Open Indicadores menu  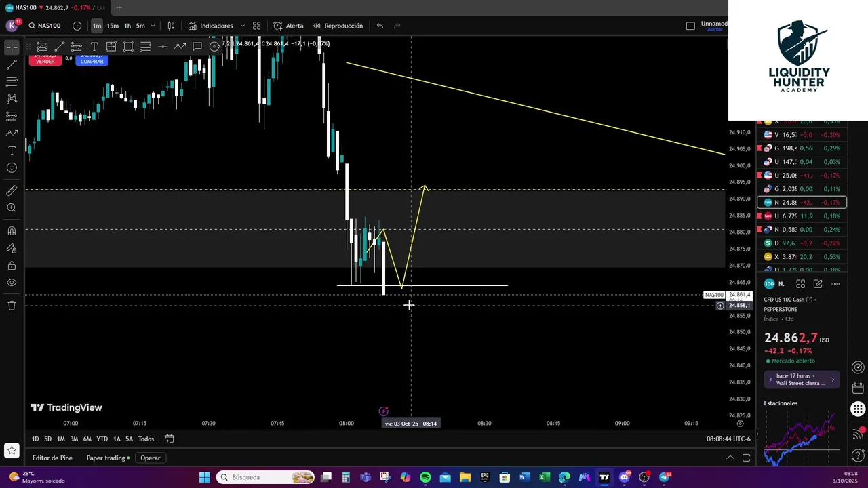[210, 26]
